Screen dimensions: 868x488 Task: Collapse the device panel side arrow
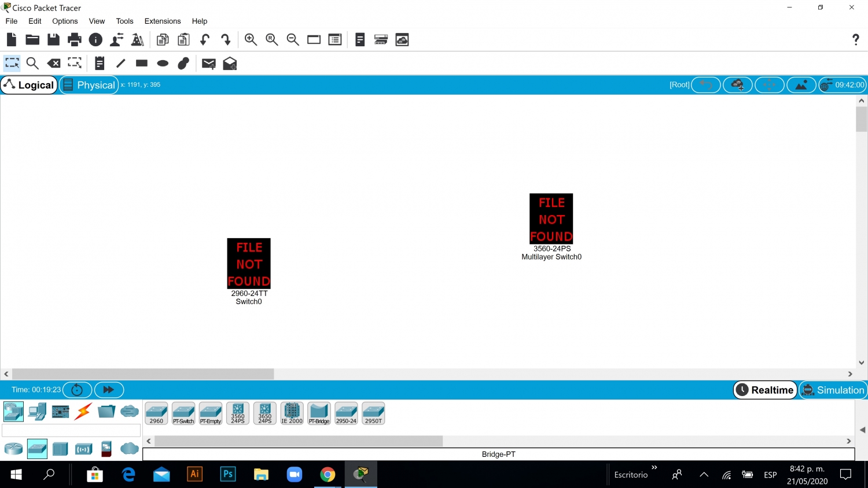click(x=862, y=430)
